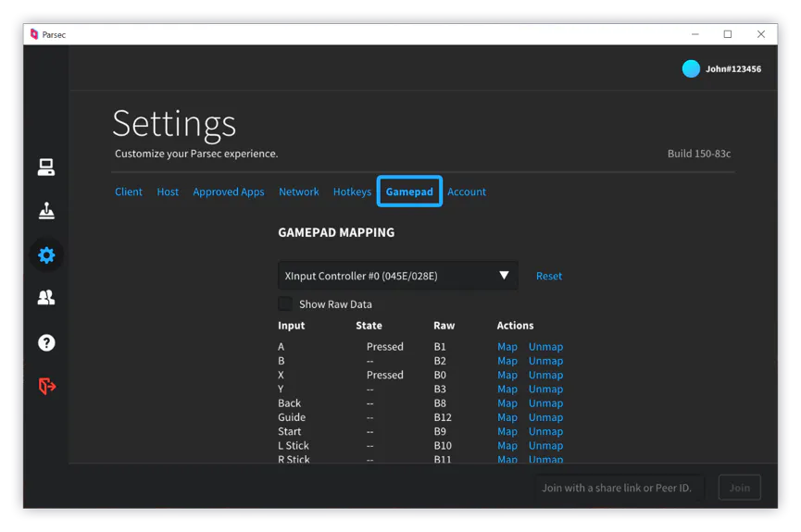Image resolution: width=801 pixels, height=532 pixels.
Task: Click Map for input Y
Action: pos(507,389)
